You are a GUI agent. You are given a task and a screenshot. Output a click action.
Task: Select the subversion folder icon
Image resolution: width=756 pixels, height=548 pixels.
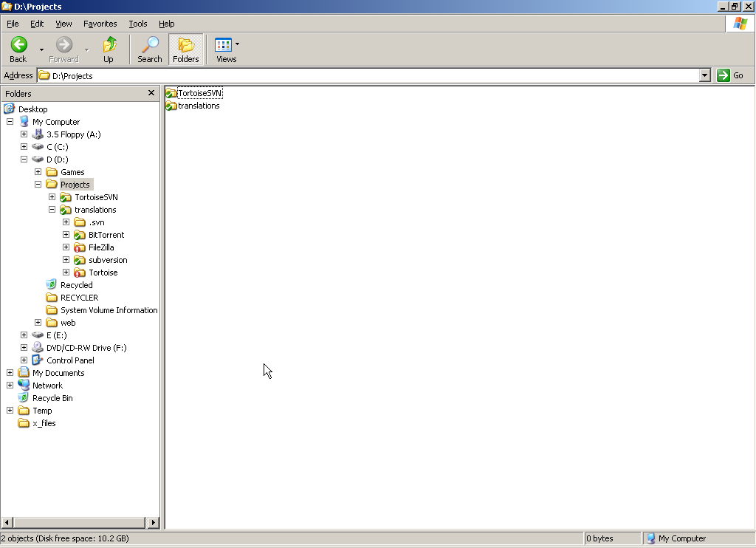pyautogui.click(x=80, y=260)
